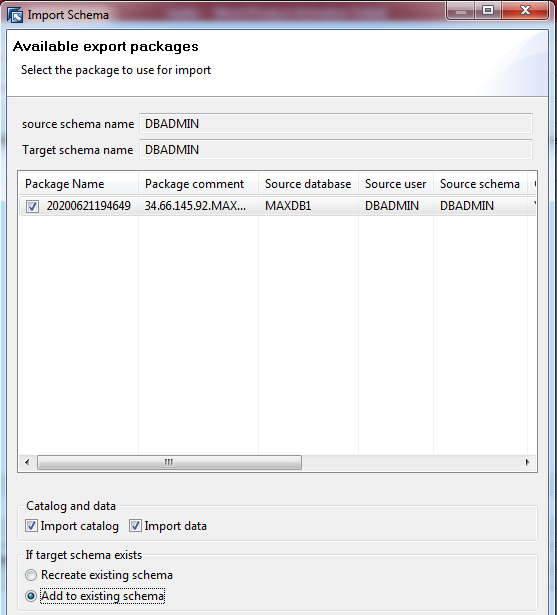Click the source schema name field
Viewport: 557px width, 615px height.
click(336, 124)
